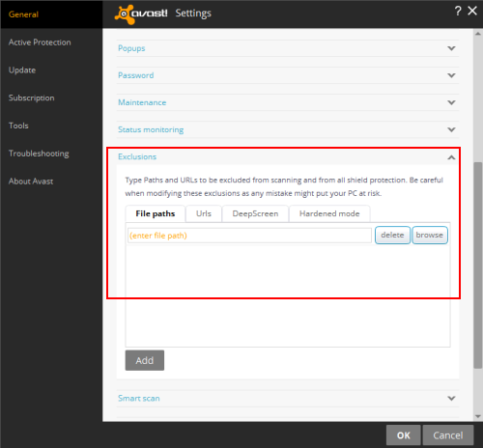Open Active Protection in the sidebar
Screen dimensions: 483x448
click(x=40, y=42)
